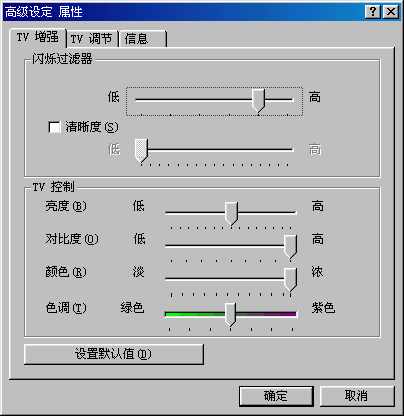This screenshot has height=416, width=404.
Task: Click the 闪烁过滤器 slider thumb
Action: pos(258,100)
